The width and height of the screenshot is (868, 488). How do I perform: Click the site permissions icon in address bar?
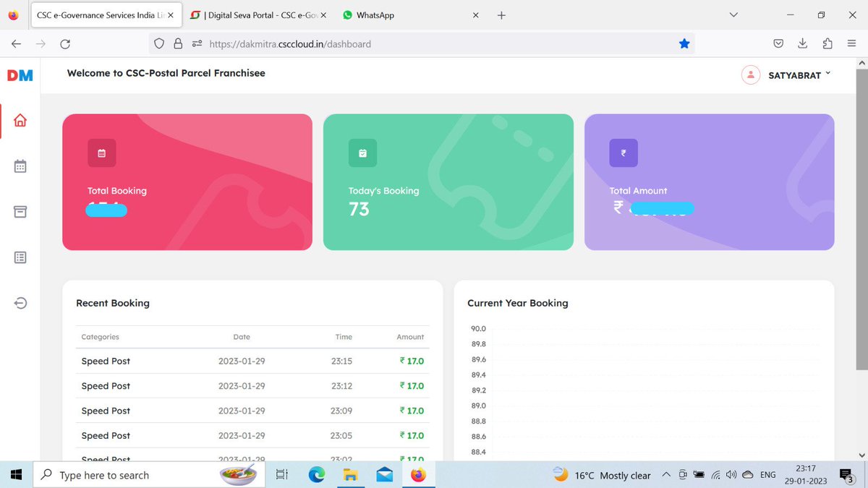[197, 44]
